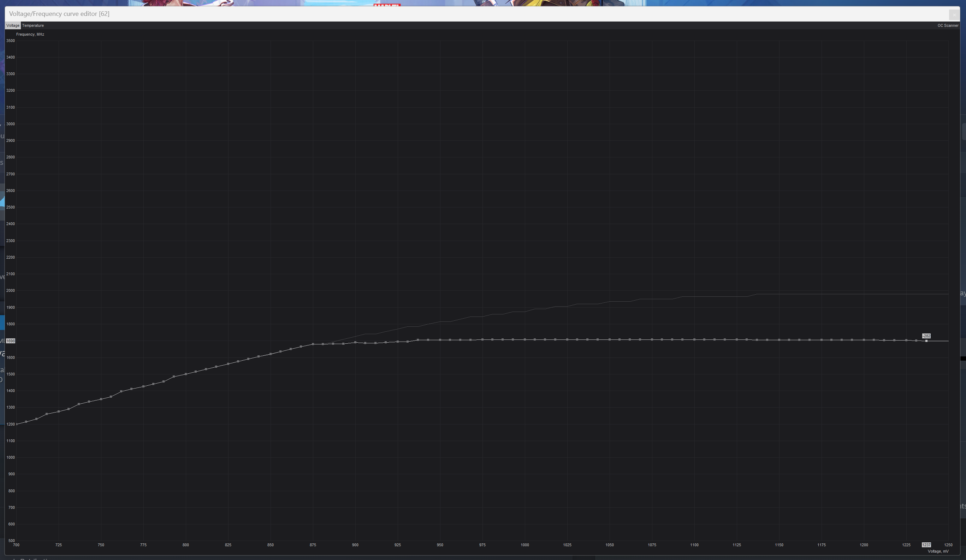Select the highlighted curve point at 1237 mV
Image resolution: width=966 pixels, height=560 pixels.
[x=926, y=341]
